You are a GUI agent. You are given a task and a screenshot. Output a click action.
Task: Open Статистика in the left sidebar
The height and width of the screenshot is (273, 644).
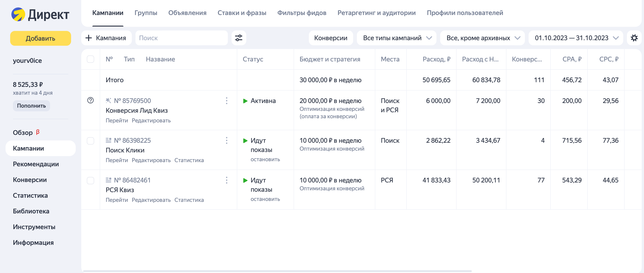pyautogui.click(x=30, y=195)
